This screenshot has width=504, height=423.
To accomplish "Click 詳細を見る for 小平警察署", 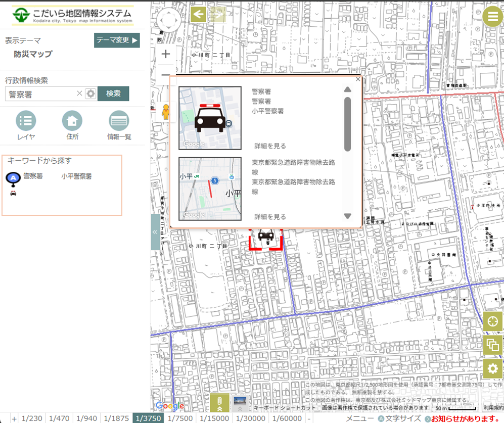I will [x=270, y=146].
